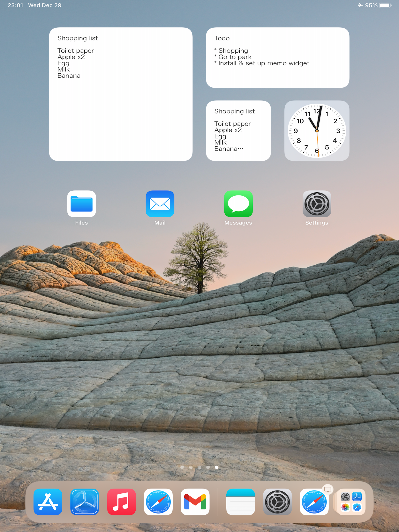The height and width of the screenshot is (532, 399).
Task: Tap the large Shopping list widget
Action: 121,94
